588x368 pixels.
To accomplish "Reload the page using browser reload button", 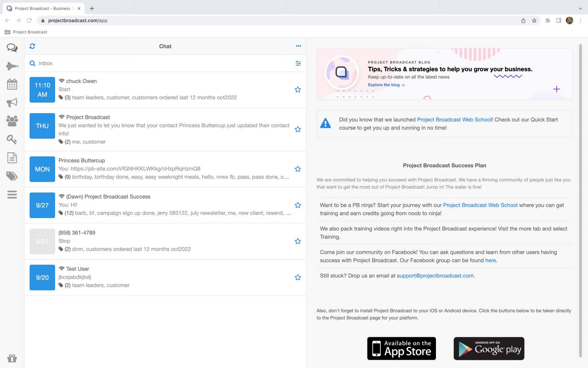I will 29,20.
